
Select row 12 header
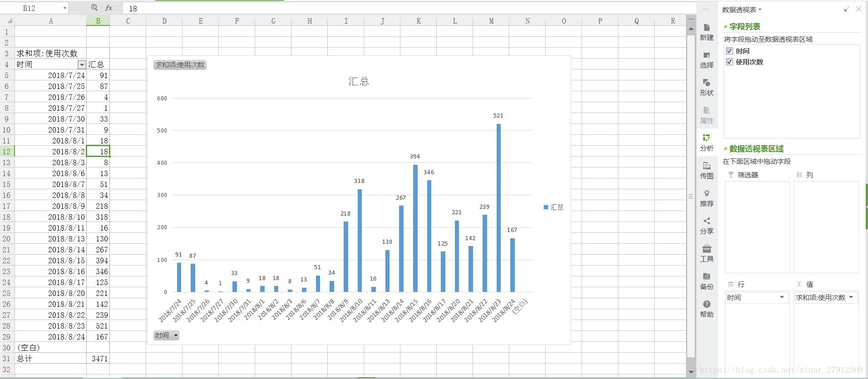click(x=7, y=152)
